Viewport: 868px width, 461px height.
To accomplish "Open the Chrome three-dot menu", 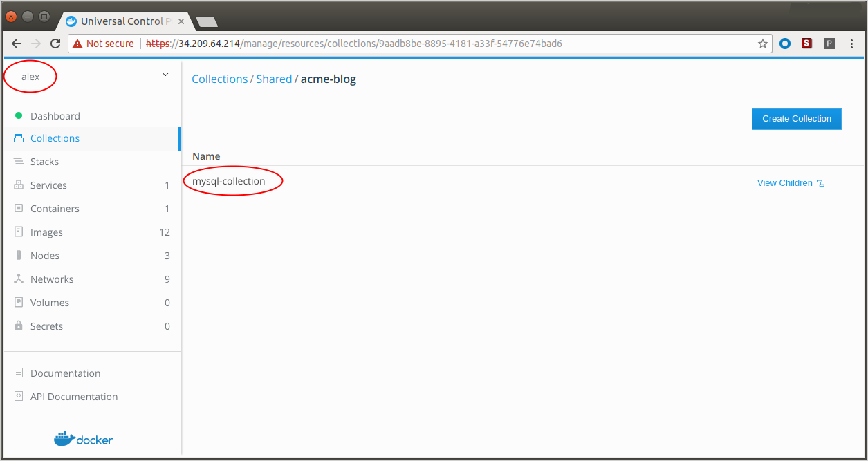I will point(851,44).
